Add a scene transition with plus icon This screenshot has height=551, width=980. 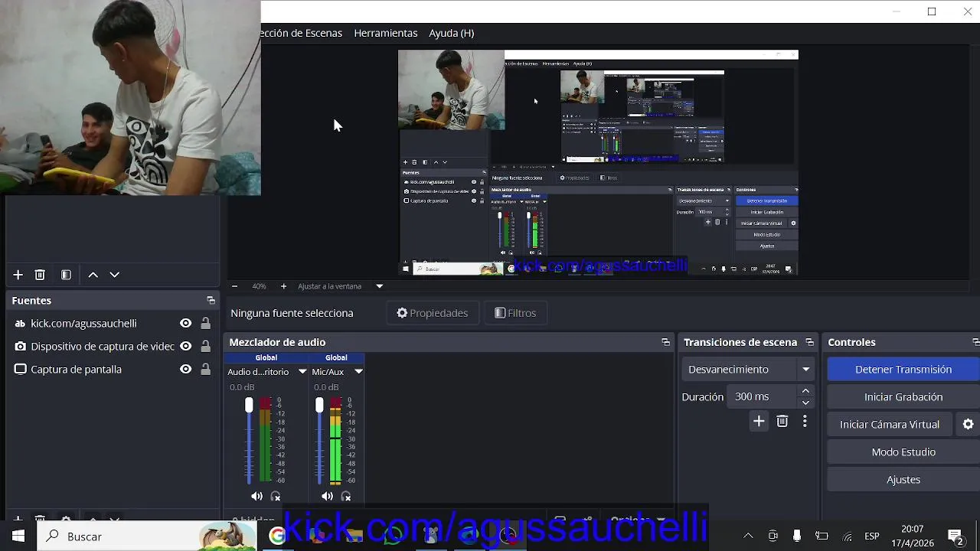pyautogui.click(x=759, y=421)
